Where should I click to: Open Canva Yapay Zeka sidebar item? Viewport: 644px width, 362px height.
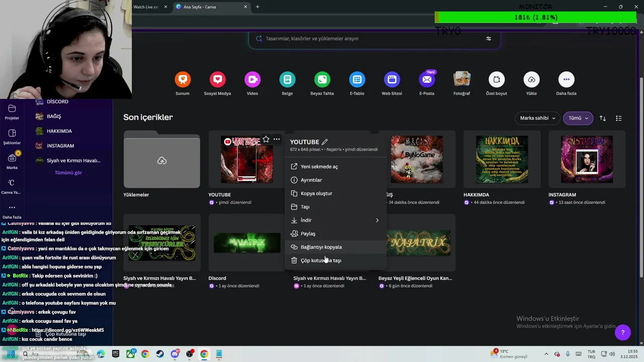[x=11, y=187]
